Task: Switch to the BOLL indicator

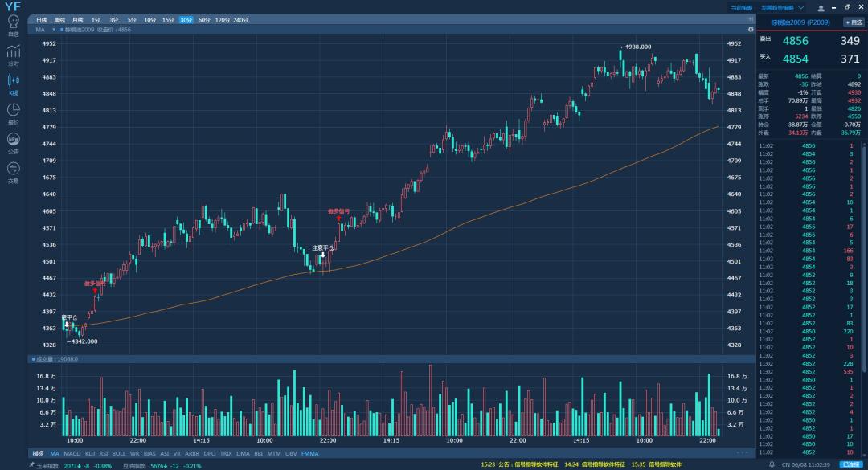Action: point(118,453)
